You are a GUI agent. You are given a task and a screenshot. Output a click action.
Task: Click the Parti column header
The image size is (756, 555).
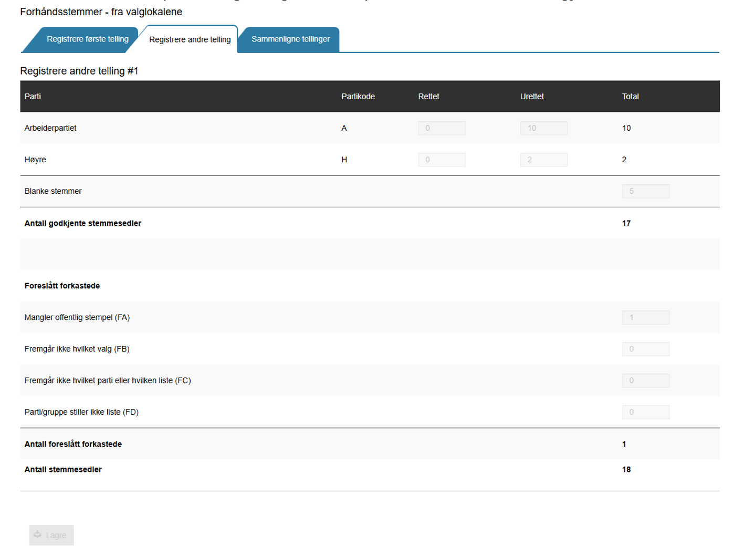(x=33, y=97)
